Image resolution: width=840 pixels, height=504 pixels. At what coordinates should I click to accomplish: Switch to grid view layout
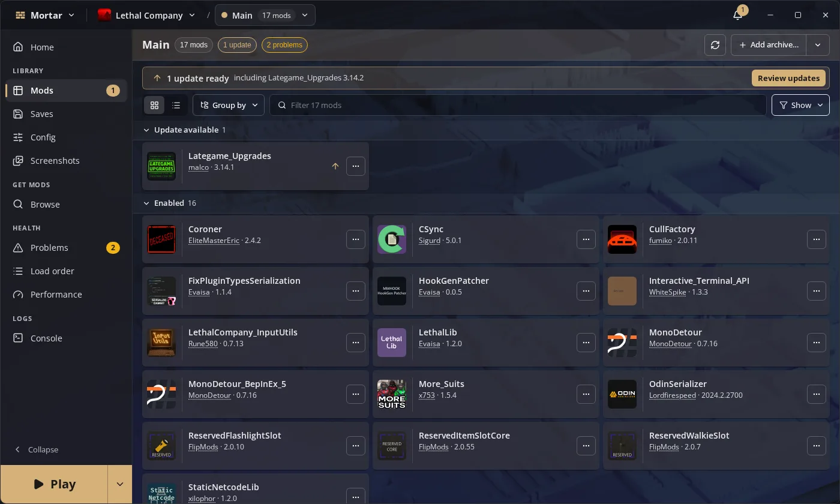click(154, 105)
